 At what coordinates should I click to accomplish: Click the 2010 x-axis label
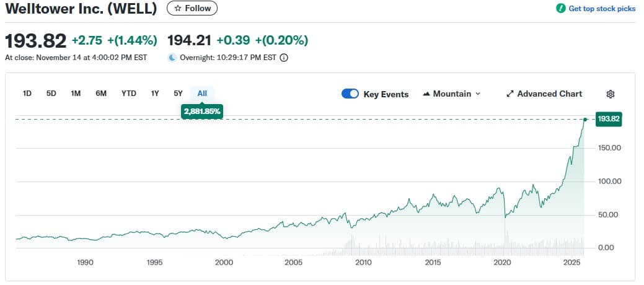coord(363,263)
